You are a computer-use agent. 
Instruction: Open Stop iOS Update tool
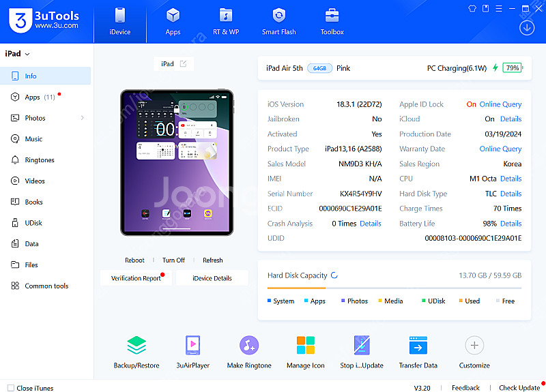(x=362, y=346)
